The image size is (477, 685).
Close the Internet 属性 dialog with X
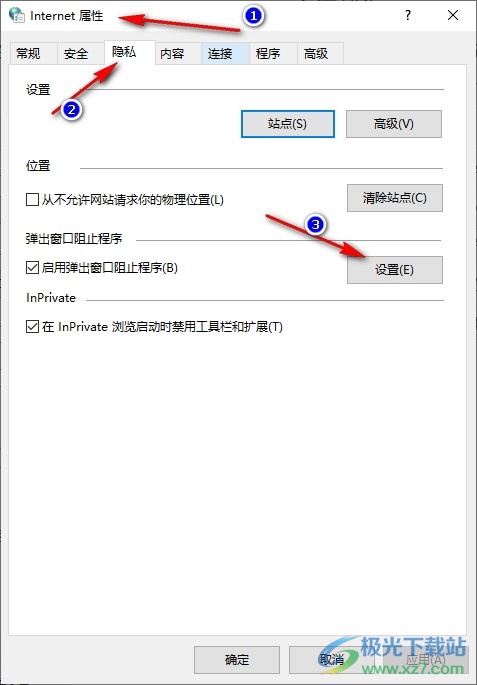(x=453, y=15)
